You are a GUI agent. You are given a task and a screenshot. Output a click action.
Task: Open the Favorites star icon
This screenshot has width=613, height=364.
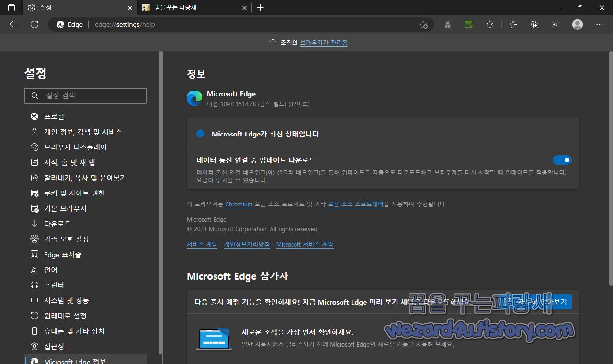[x=512, y=24]
